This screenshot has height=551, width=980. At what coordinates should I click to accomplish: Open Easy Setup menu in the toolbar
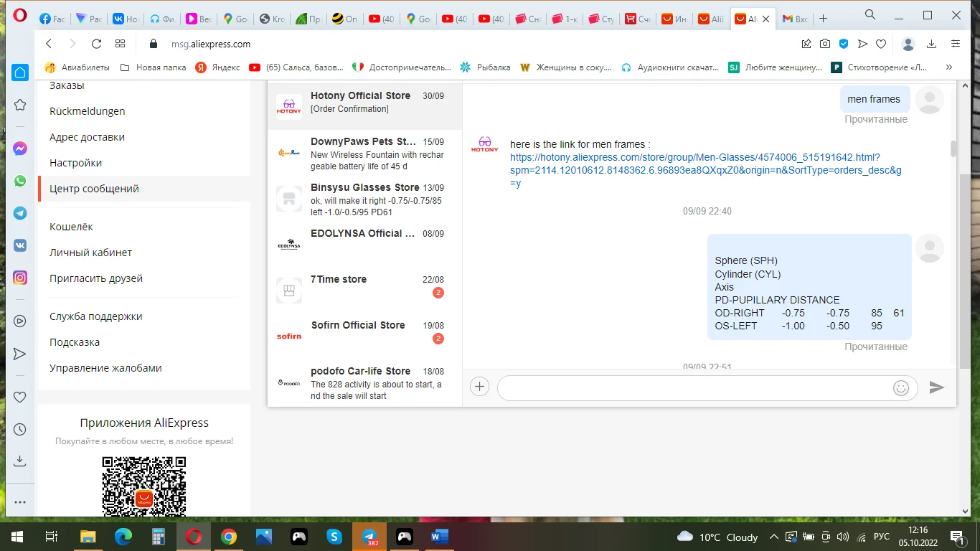coord(956,44)
